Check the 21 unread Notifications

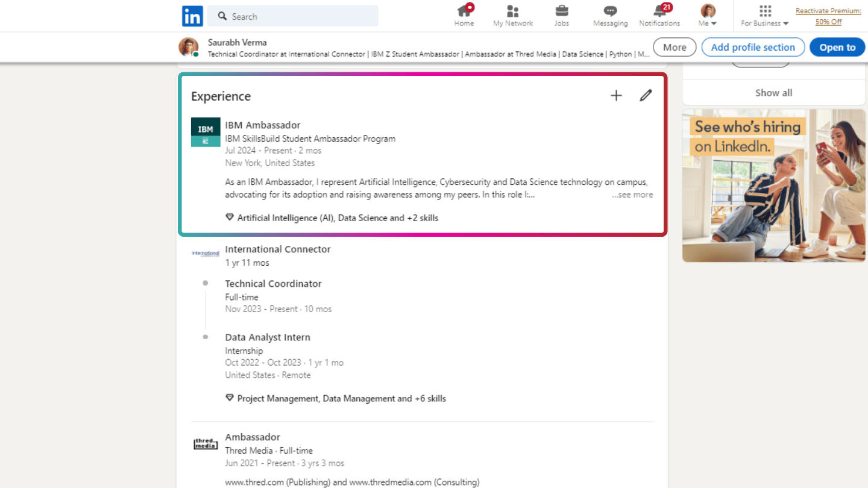(659, 16)
